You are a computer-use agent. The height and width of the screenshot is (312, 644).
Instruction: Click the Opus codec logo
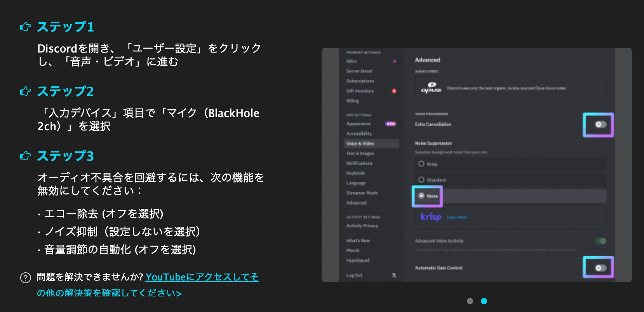(x=431, y=88)
